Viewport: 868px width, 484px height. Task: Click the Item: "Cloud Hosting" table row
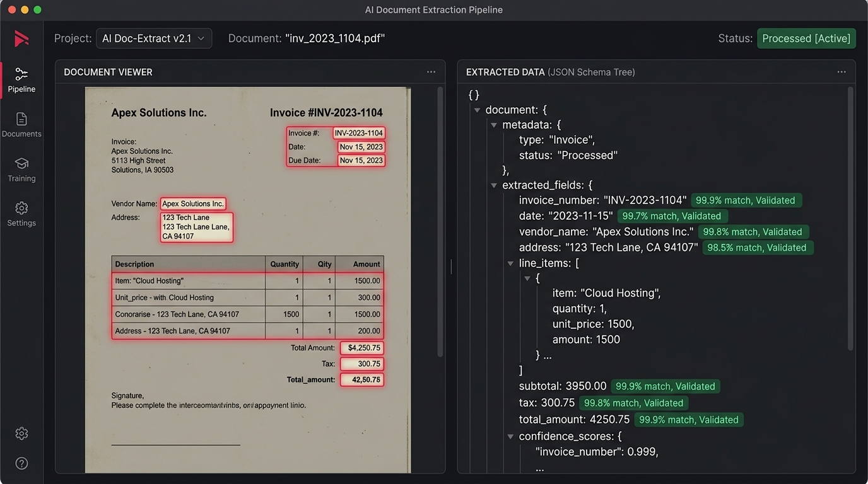tap(247, 281)
